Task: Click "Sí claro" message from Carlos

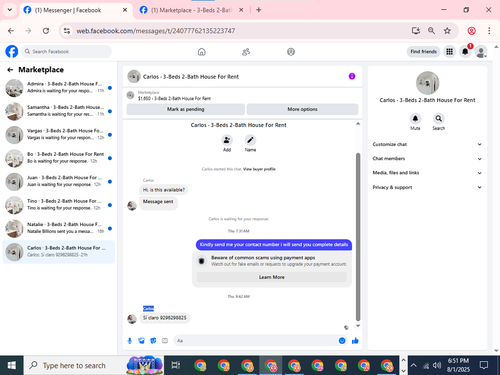Action: point(165,318)
